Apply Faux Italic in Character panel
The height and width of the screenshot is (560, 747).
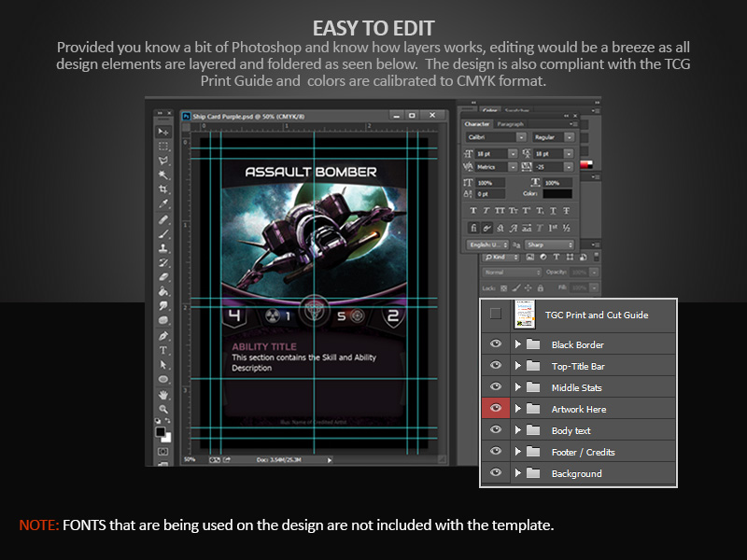coord(486,211)
